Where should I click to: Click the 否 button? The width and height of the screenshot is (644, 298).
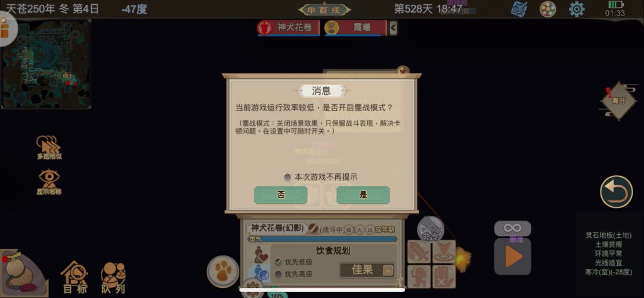point(281,195)
